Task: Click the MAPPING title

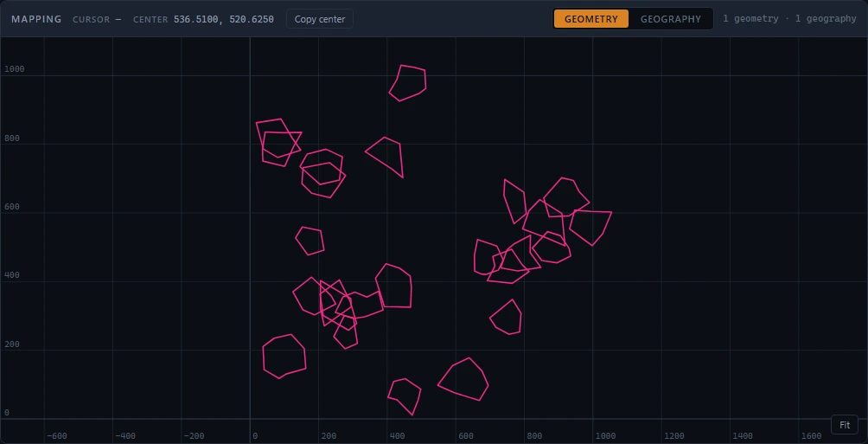Action: pos(36,19)
